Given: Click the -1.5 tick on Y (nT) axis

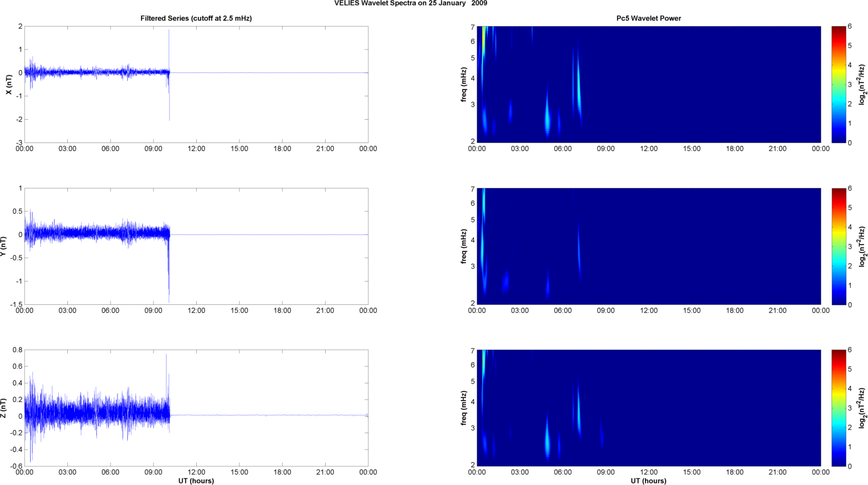Looking at the screenshot, I should coord(17,304).
